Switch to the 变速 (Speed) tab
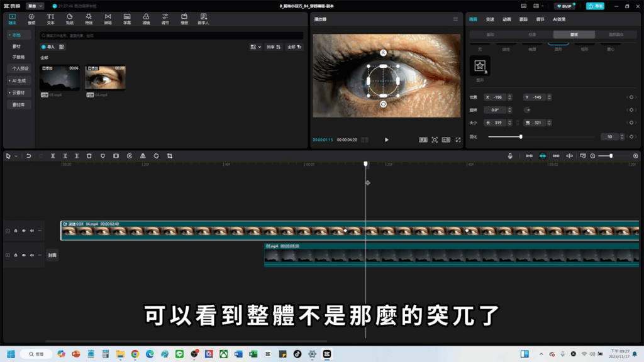The width and height of the screenshot is (644, 362). tap(490, 19)
